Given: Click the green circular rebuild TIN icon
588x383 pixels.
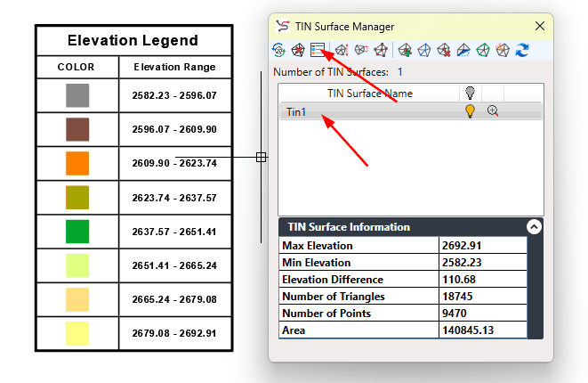Looking at the screenshot, I should pyautogui.click(x=280, y=51).
